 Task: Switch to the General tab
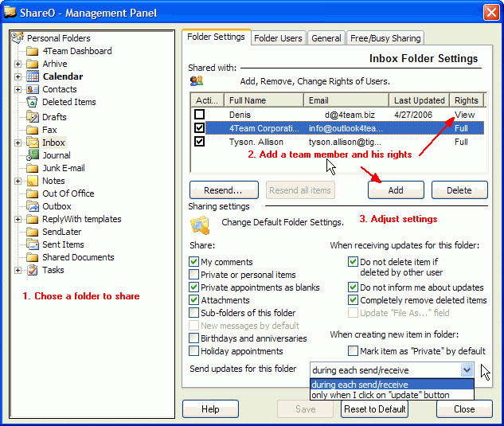pos(326,38)
